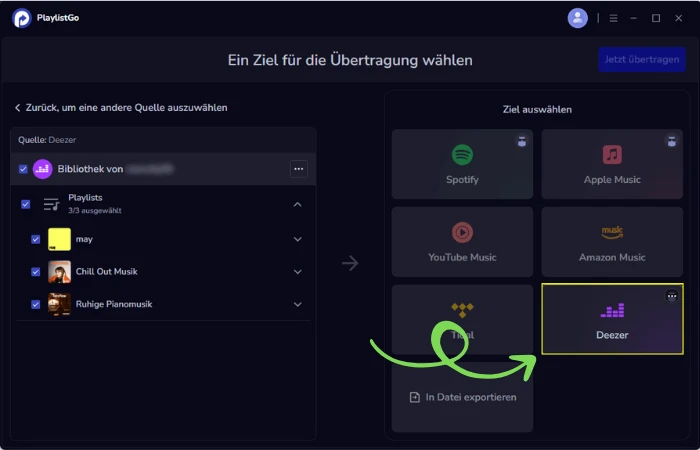The height and width of the screenshot is (450, 700).
Task: Click the Spotify logo icon
Action: pos(462,155)
